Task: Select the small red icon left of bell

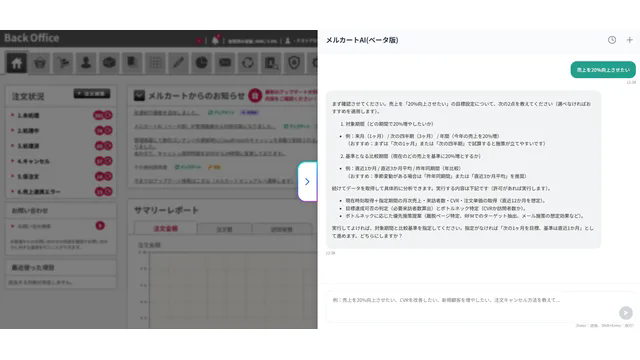Action: [x=199, y=41]
